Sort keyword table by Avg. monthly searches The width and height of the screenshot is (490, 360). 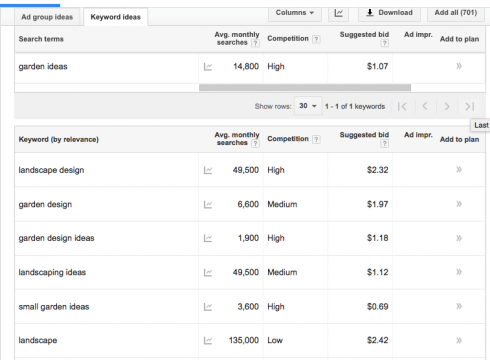click(237, 139)
